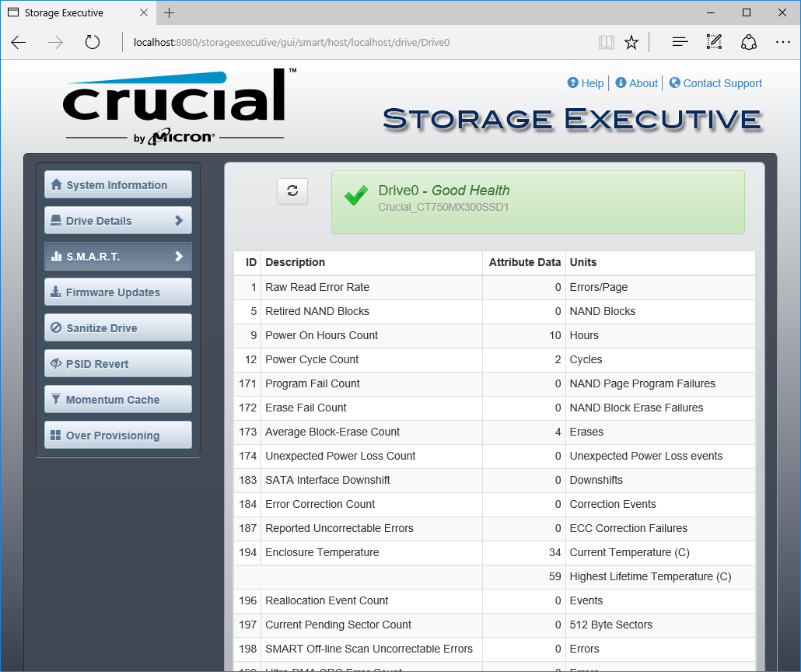
Task: Select Enclosure Temperature row
Action: point(495,552)
